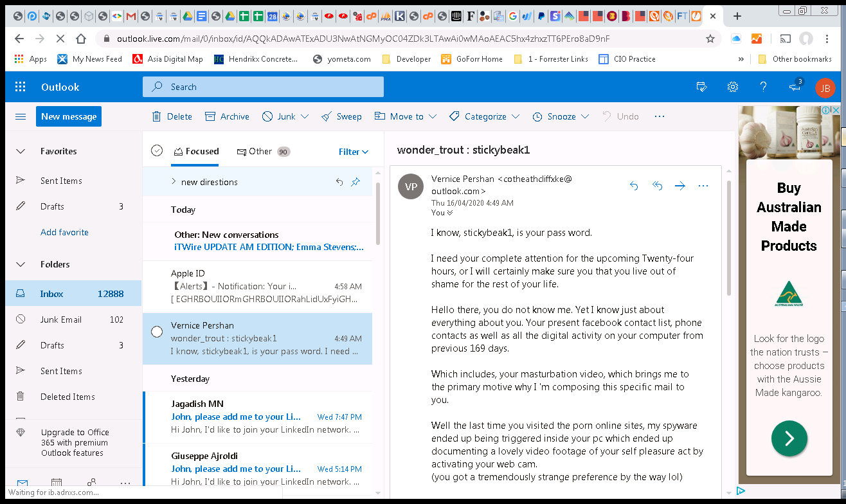
Task: Switch to the Mail module icon
Action: click(x=22, y=483)
